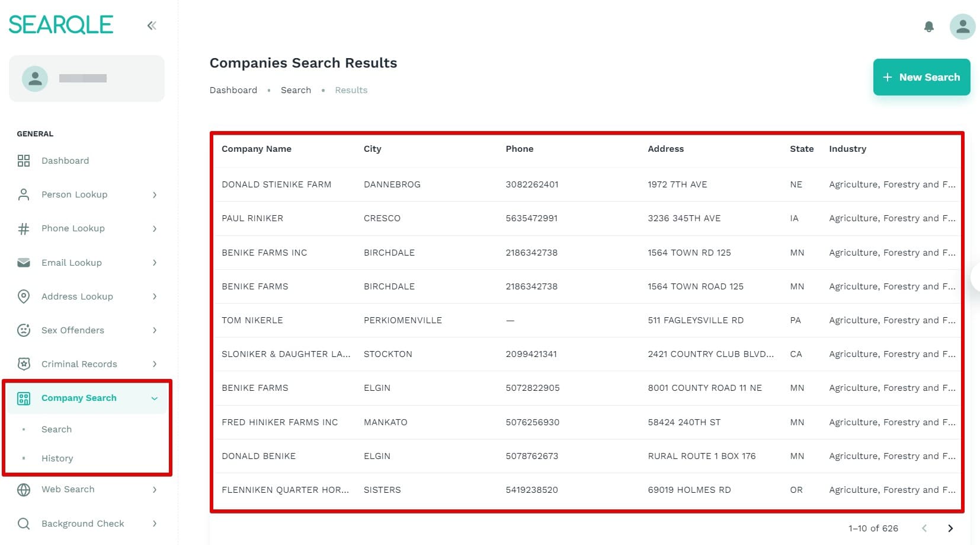
Task: Click the Email Lookup envelope icon
Action: (x=24, y=263)
